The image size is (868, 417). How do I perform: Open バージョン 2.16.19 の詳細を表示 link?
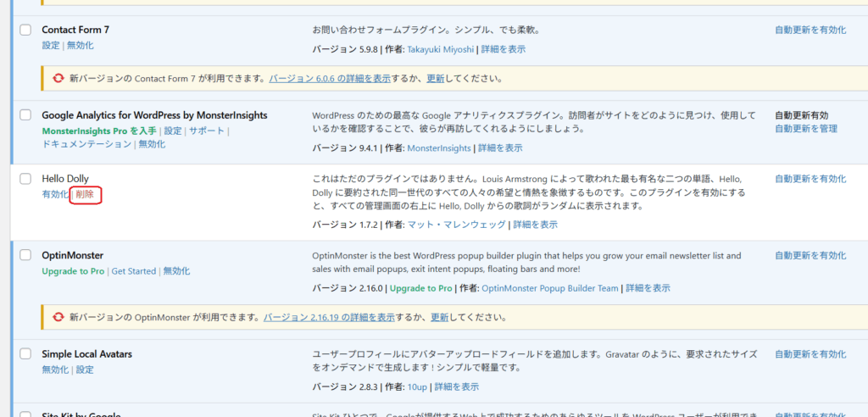(x=329, y=318)
